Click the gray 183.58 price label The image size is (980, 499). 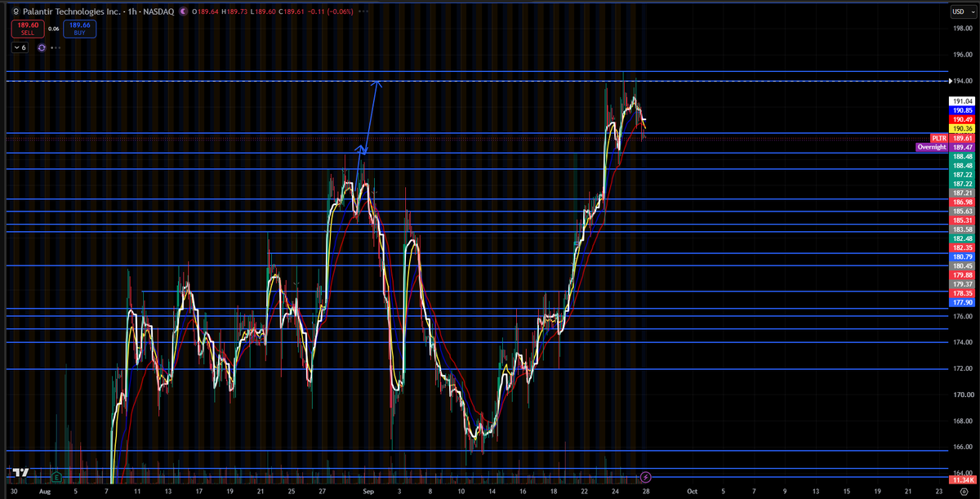(960, 229)
